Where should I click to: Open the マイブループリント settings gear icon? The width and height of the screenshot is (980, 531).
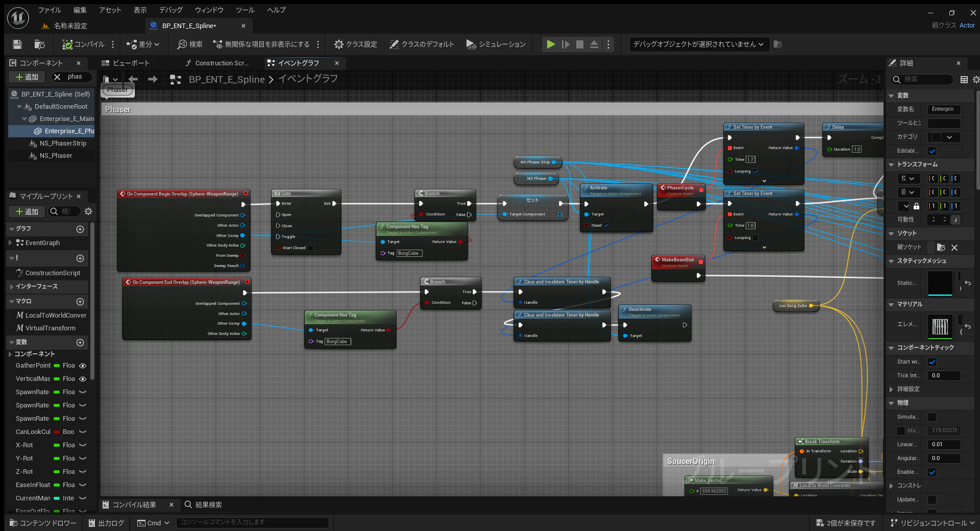(x=88, y=211)
